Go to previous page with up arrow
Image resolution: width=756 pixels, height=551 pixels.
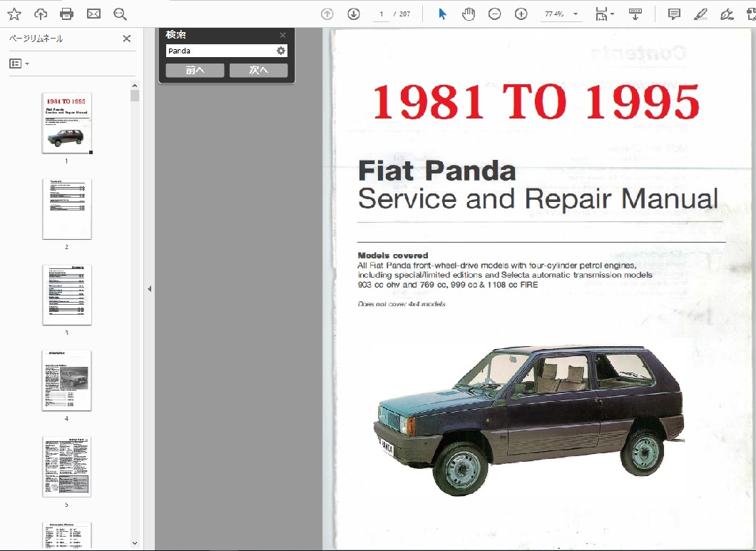coord(327,14)
